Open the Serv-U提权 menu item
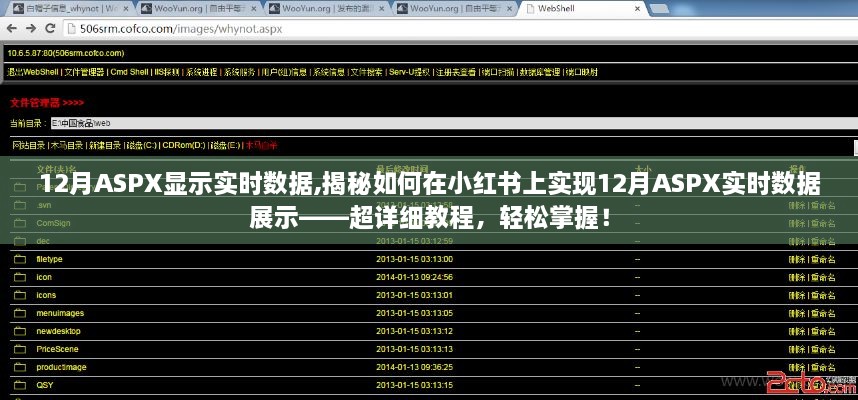Image resolution: width=858 pixels, height=400 pixels. (409, 72)
